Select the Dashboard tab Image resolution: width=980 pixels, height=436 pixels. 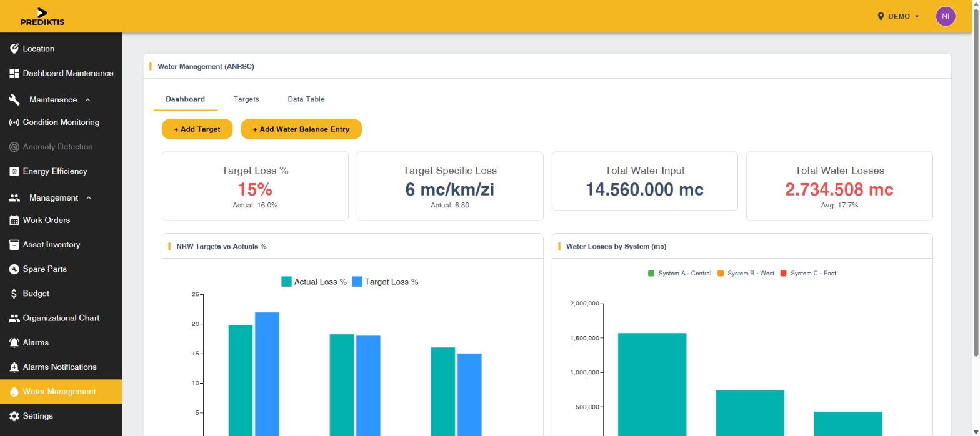point(185,99)
